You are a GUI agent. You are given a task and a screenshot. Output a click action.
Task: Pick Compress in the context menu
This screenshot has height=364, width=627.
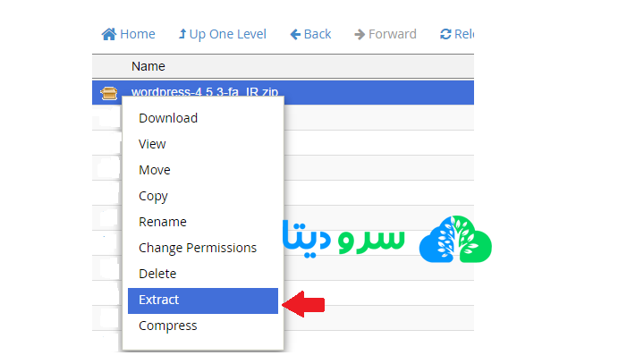168,326
